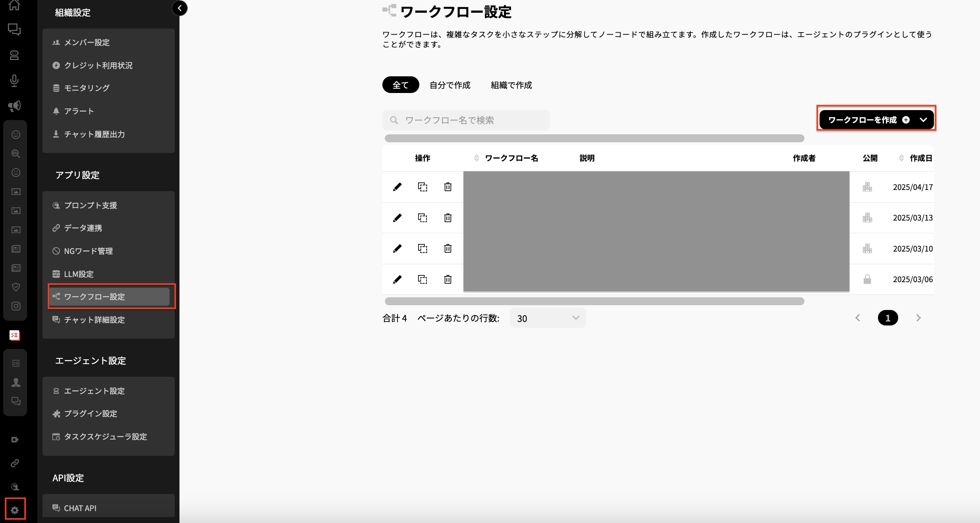Open the ワークフローを作成 dropdown arrow
Image resolution: width=980 pixels, height=523 pixels.
click(x=924, y=119)
